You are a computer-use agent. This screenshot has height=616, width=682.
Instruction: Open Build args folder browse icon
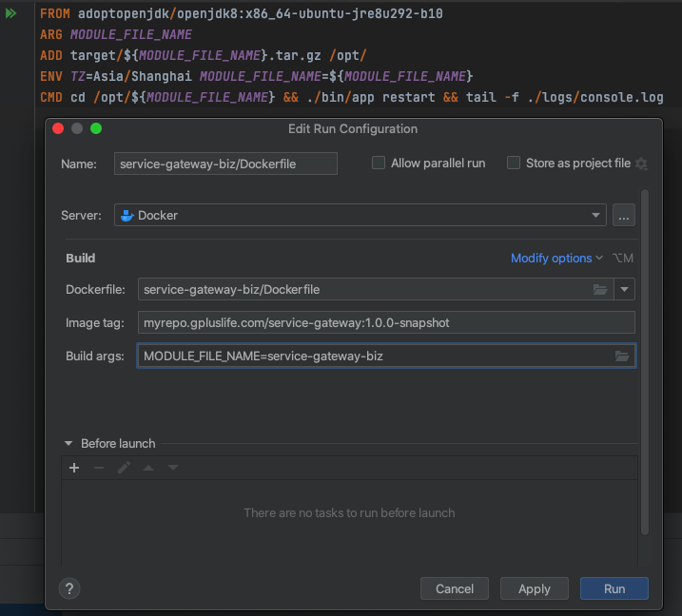point(622,356)
